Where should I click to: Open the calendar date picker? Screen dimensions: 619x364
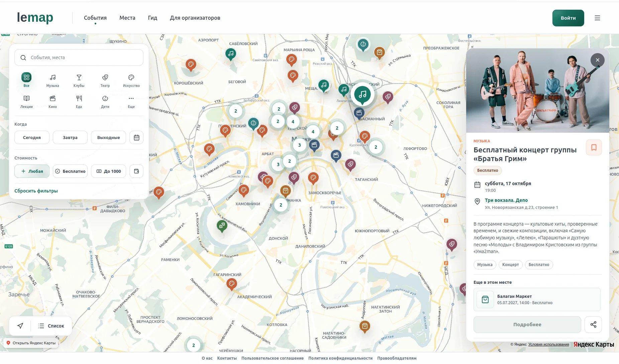tap(136, 137)
